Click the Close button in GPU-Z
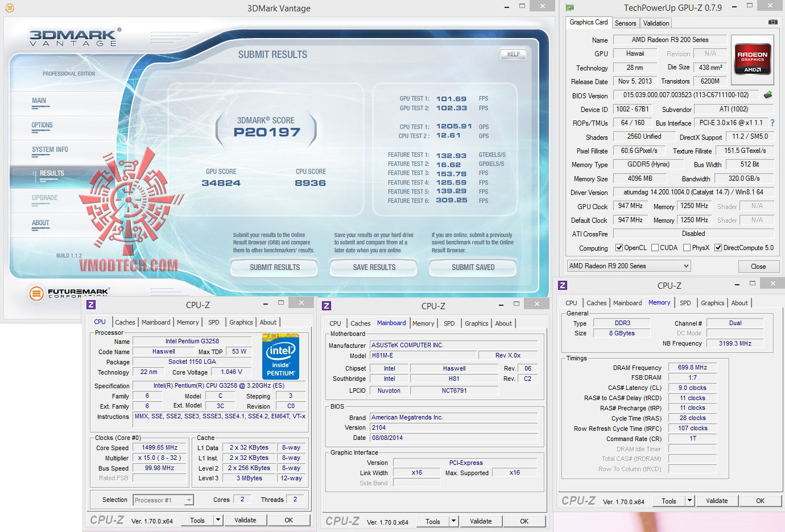 point(758,266)
